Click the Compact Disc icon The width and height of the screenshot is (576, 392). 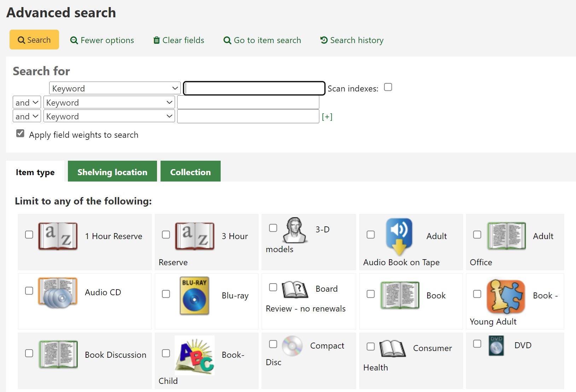tap(292, 345)
